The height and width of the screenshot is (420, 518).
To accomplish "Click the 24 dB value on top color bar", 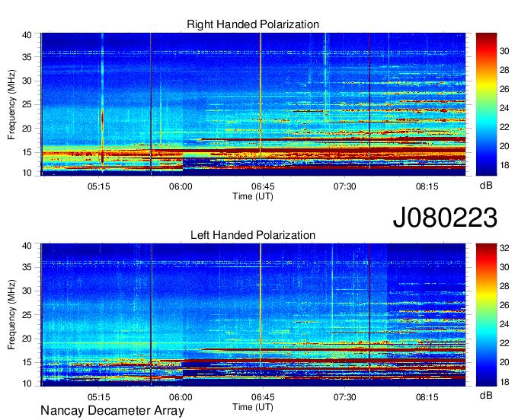I will (504, 108).
